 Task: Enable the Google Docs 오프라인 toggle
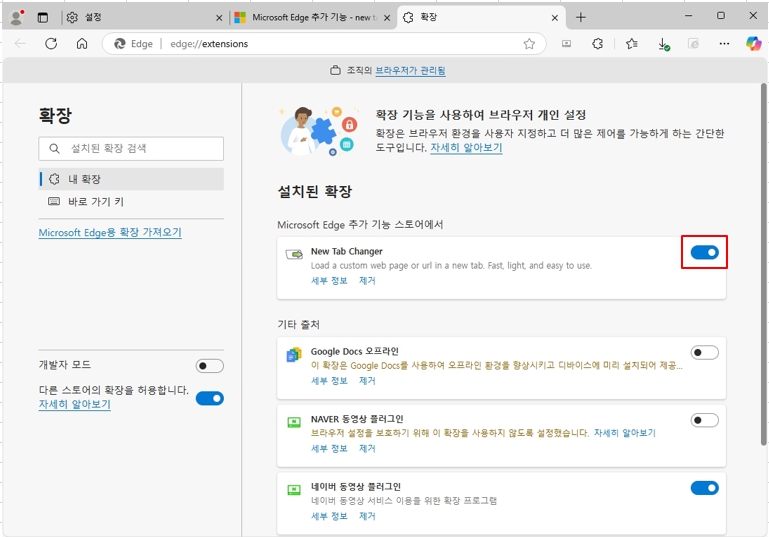click(704, 353)
